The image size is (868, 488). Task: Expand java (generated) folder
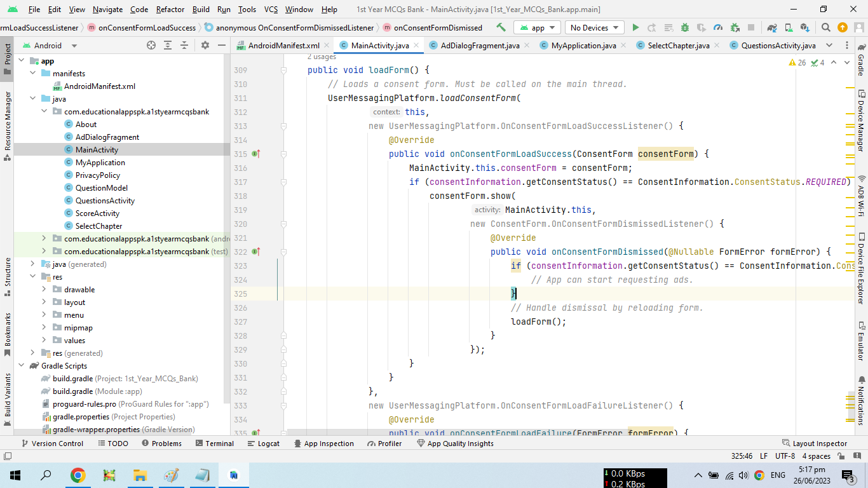[32, 264]
